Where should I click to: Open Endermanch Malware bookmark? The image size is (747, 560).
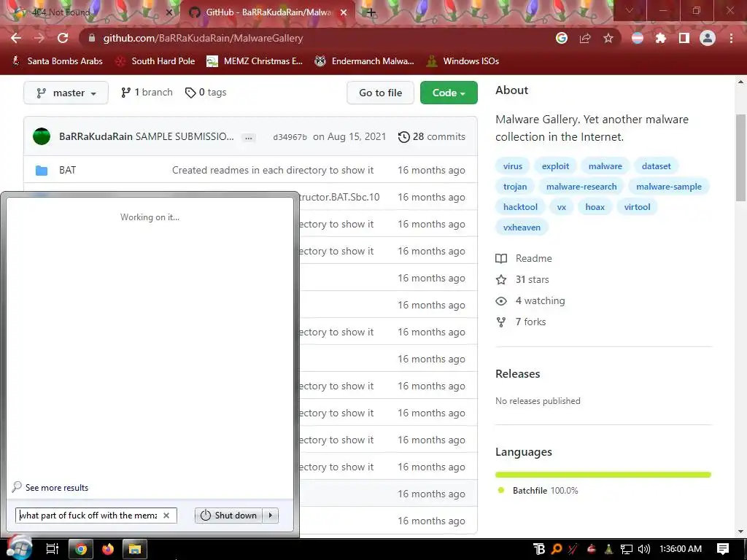click(x=365, y=61)
